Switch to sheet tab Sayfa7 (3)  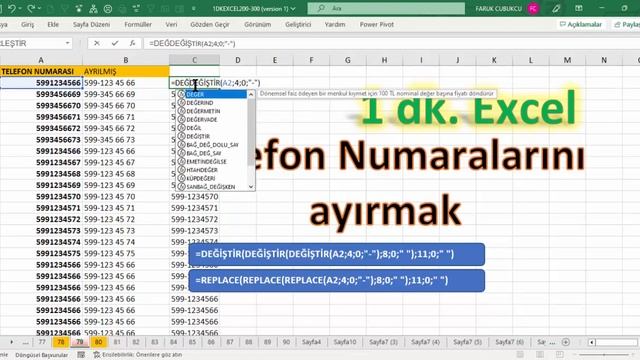click(384, 342)
